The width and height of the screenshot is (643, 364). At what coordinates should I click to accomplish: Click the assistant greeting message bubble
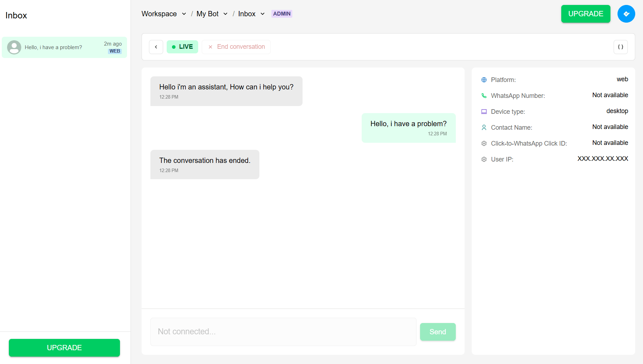[226, 91]
